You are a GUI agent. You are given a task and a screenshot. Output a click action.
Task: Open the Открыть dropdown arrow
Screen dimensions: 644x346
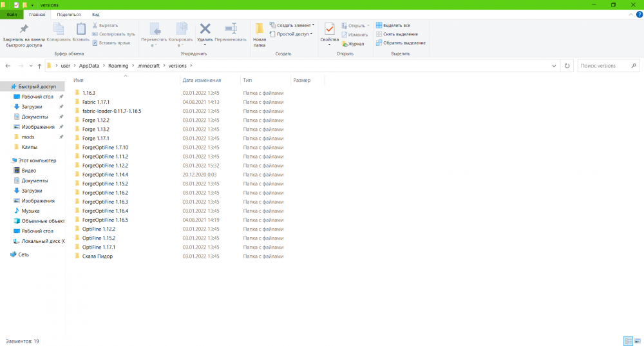pos(368,26)
